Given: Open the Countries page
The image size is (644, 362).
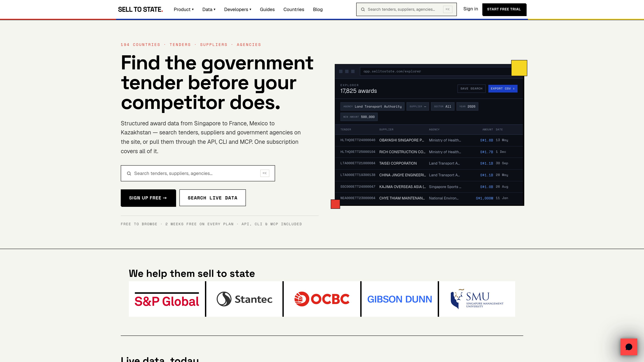Looking at the screenshot, I should click(293, 10).
